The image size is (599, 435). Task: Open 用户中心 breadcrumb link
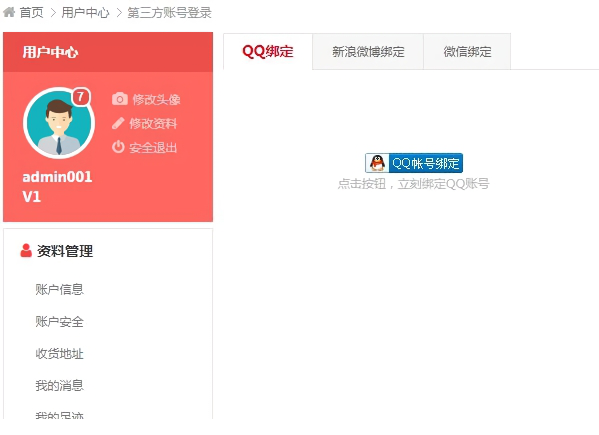pyautogui.click(x=85, y=13)
